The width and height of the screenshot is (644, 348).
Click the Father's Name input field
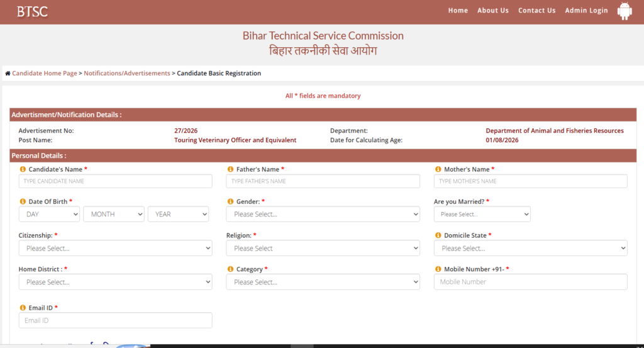pos(323,181)
